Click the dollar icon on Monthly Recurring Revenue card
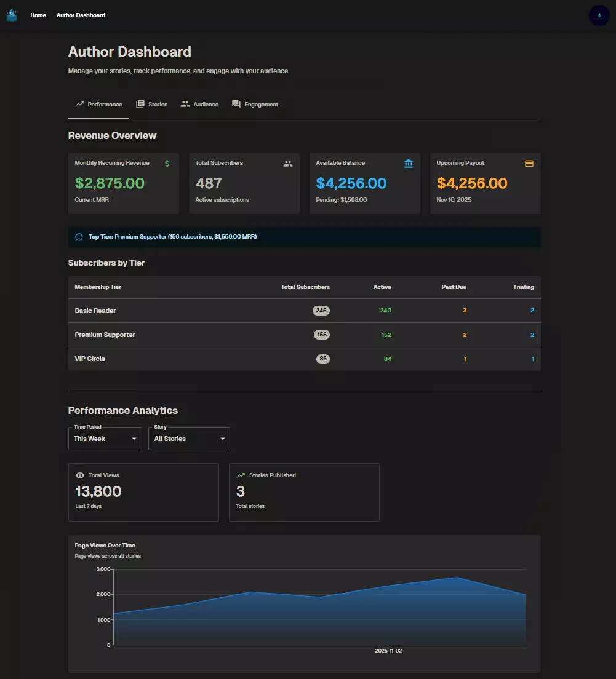Viewport: 616px width, 679px height. [x=166, y=163]
